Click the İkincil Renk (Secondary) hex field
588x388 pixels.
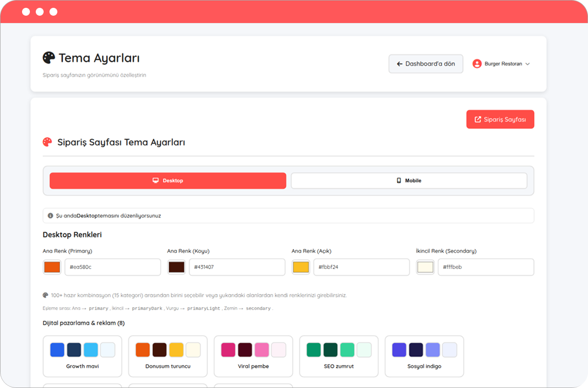click(x=486, y=267)
